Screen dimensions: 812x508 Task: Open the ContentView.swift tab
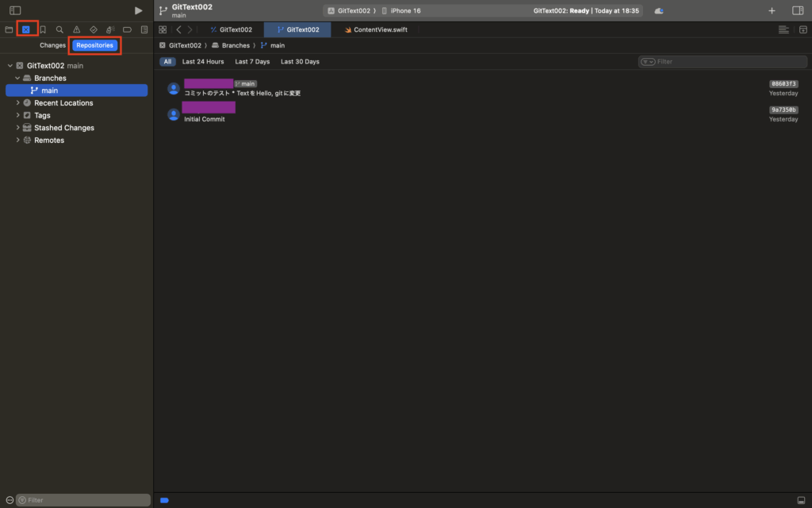tap(376, 29)
